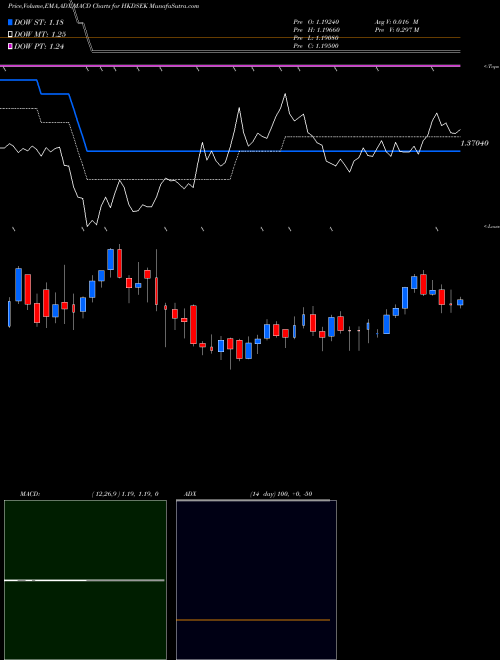Click the tallest blue candle near chart start
Viewport: 500px width, 660px height.
pyautogui.click(x=19, y=284)
